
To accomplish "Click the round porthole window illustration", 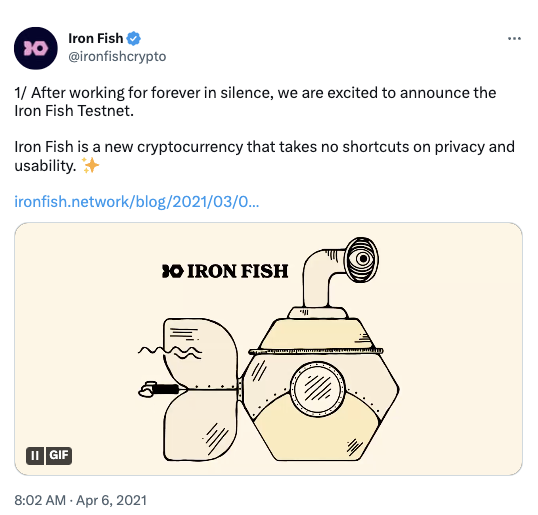I will click(x=317, y=389).
